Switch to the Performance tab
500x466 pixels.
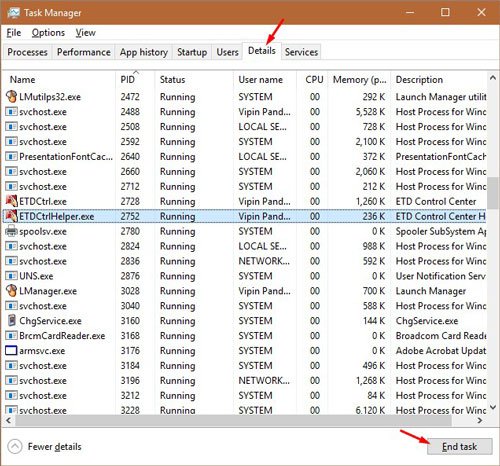(x=84, y=52)
